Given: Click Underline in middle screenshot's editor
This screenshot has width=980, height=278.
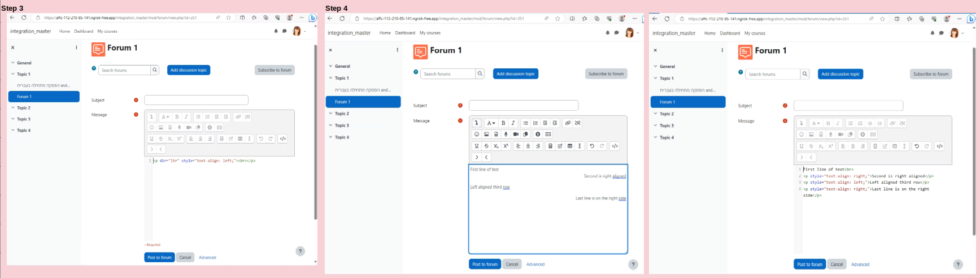Looking at the screenshot, I should 477,146.
